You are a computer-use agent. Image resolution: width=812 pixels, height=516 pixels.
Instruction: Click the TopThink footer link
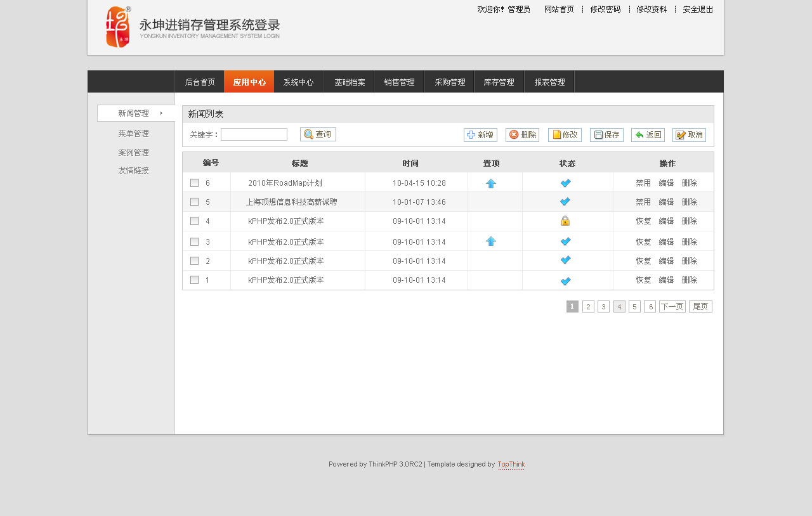coord(511,465)
